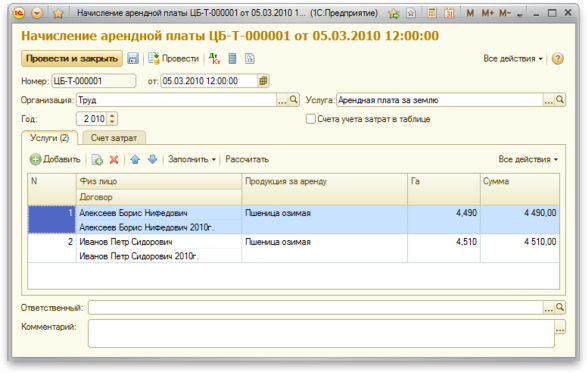Screen dimensions: 587x373
Task: Click the 'Сумма' column header
Action: [520, 189]
